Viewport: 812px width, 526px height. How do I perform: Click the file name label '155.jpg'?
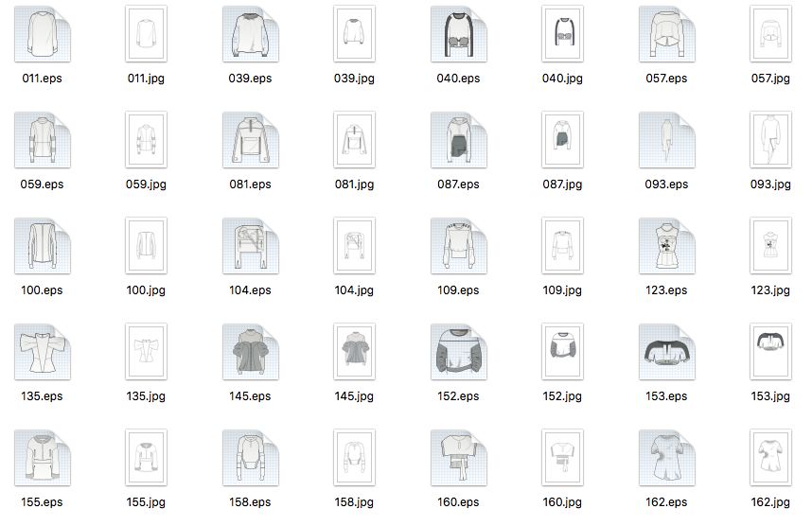(x=146, y=502)
